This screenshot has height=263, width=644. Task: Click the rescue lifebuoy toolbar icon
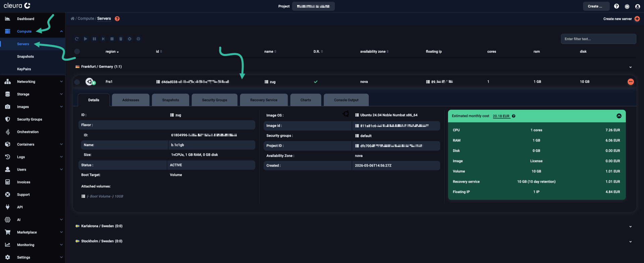[x=129, y=39]
